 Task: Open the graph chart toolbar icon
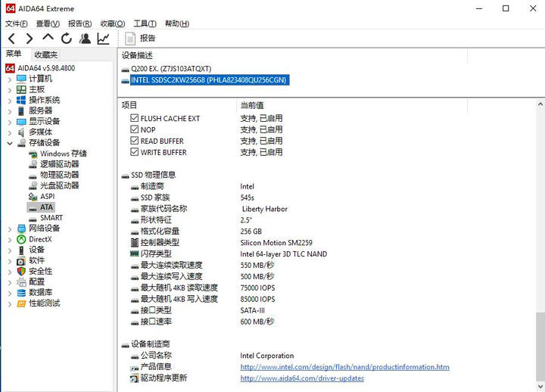coord(103,39)
